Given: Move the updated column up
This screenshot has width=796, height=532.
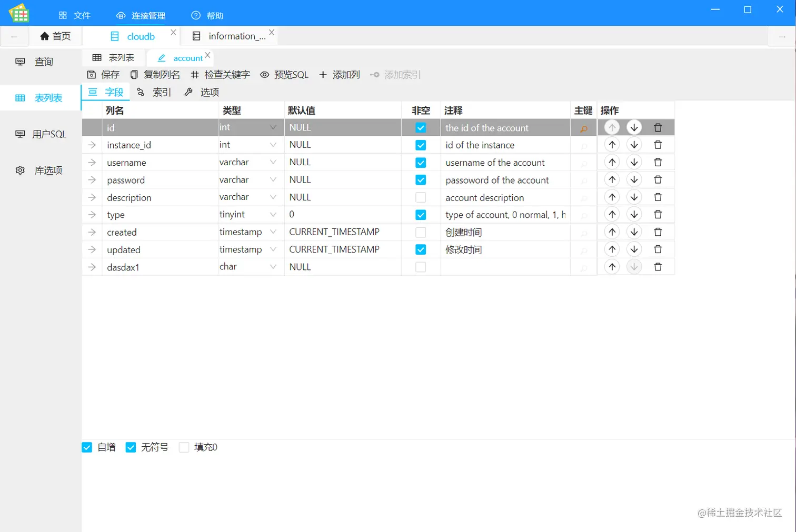Looking at the screenshot, I should 612,249.
